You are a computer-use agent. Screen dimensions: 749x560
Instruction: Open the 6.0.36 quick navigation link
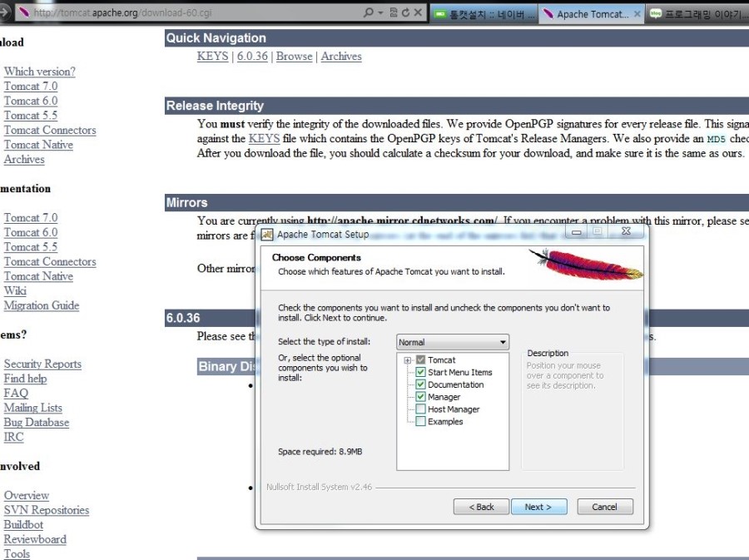pos(252,57)
